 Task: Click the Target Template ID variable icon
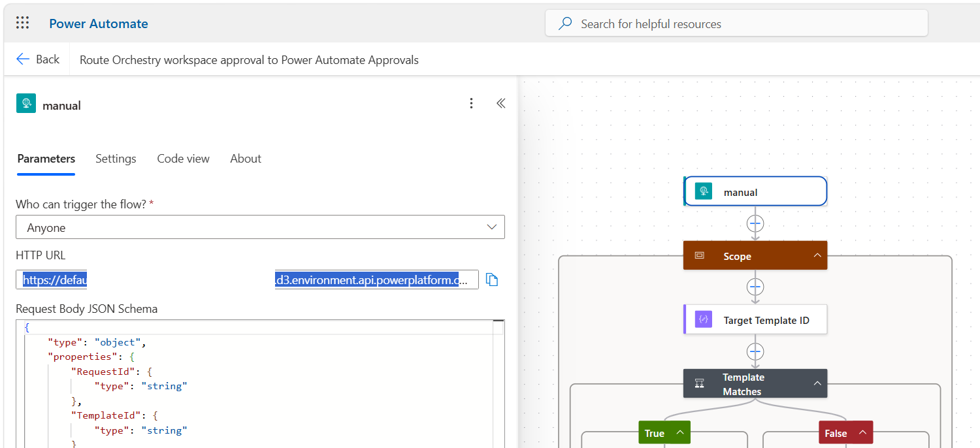[704, 320]
